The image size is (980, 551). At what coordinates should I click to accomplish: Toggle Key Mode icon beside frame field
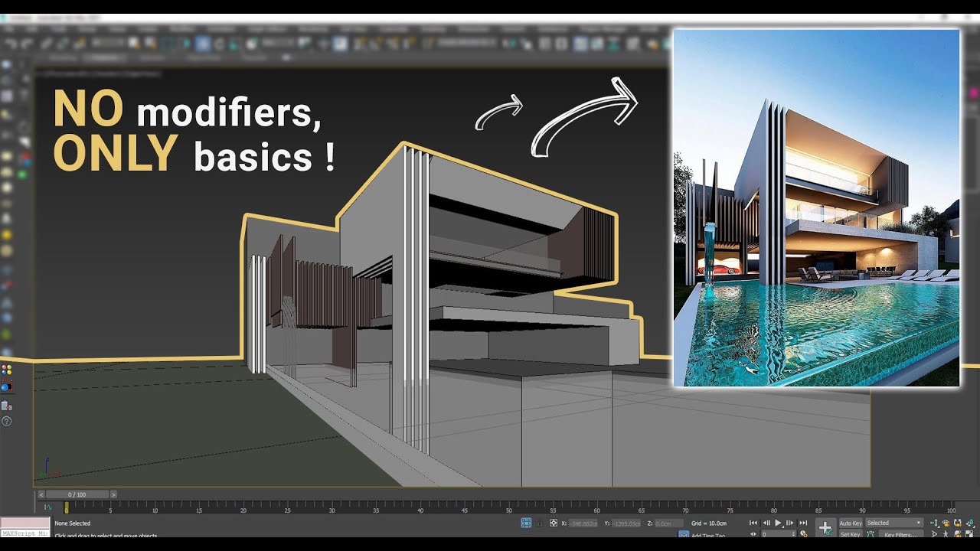(x=753, y=534)
